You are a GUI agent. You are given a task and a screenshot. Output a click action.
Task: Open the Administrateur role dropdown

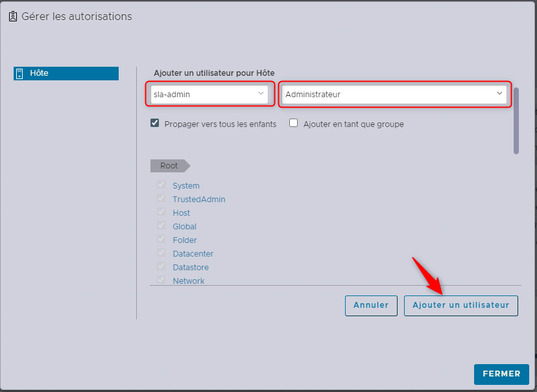394,94
